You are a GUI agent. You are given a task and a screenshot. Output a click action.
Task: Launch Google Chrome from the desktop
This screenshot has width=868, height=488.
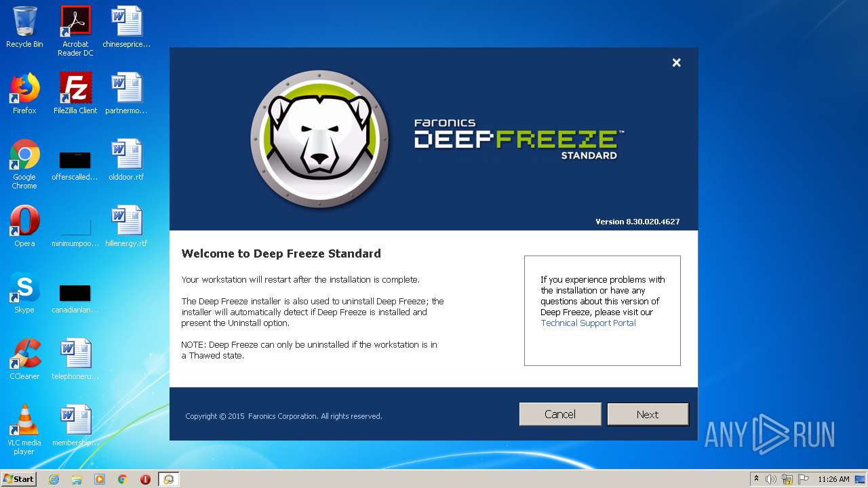point(24,164)
